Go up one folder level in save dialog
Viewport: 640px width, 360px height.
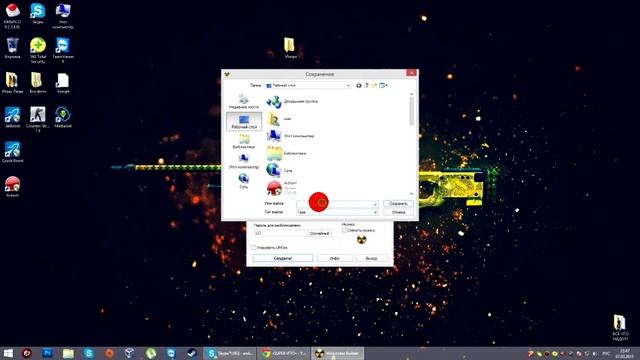pos(366,85)
